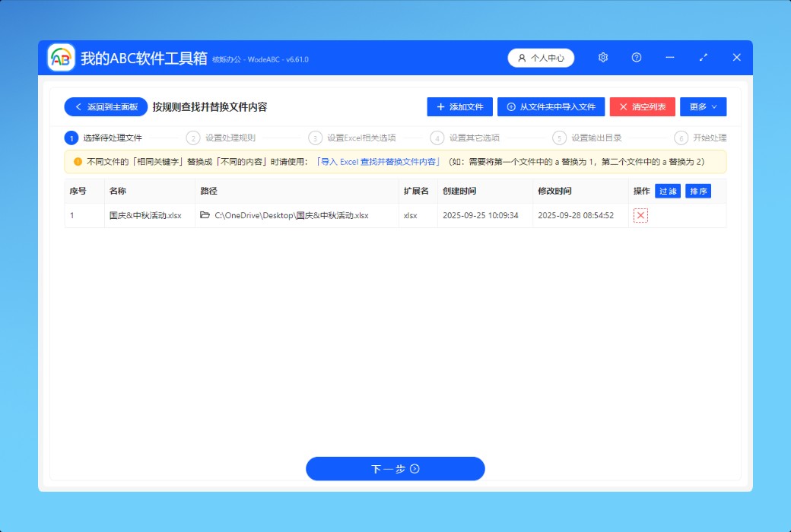This screenshot has width=791, height=532.
Task: Click 添加文件 button
Action: [x=459, y=107]
